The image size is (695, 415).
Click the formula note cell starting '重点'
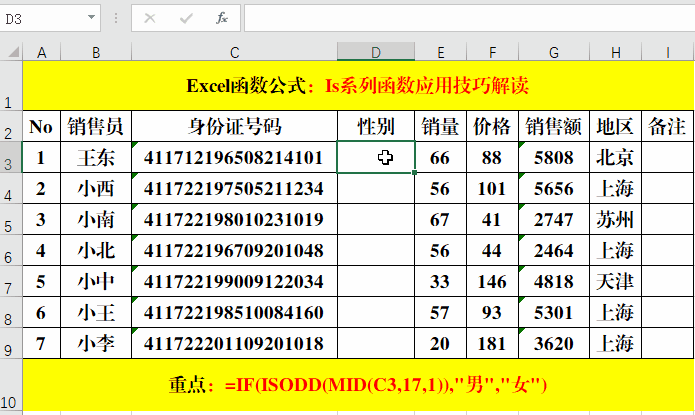pyautogui.click(x=358, y=385)
